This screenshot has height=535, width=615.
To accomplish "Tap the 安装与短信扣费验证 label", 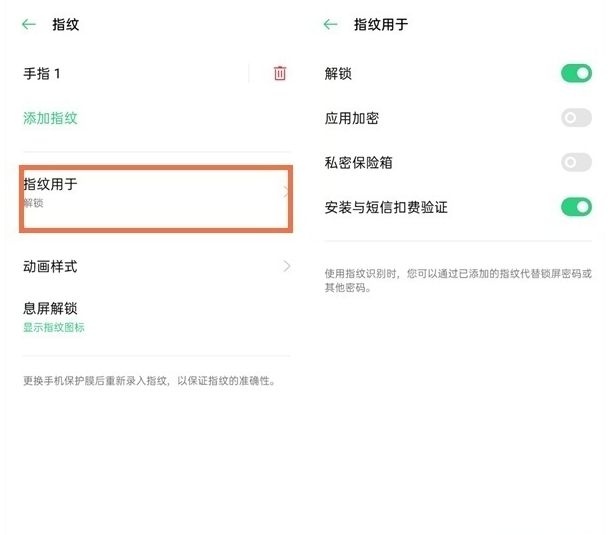I will [386, 207].
